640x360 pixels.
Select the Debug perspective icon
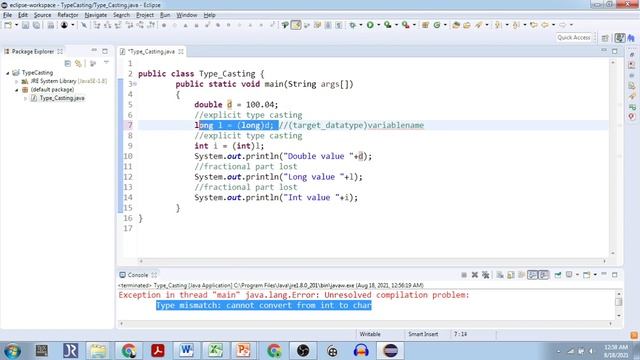(631, 38)
